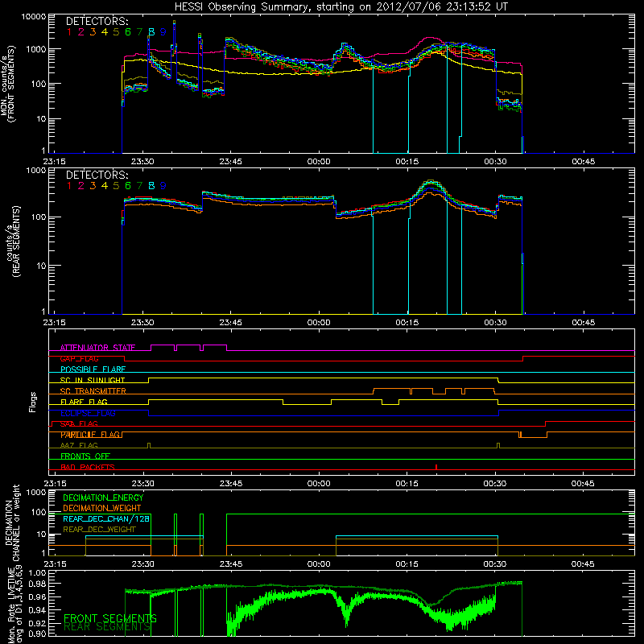Select detector 3 in rear segments legend
Viewport: 644px width, 644px height.
[93, 186]
